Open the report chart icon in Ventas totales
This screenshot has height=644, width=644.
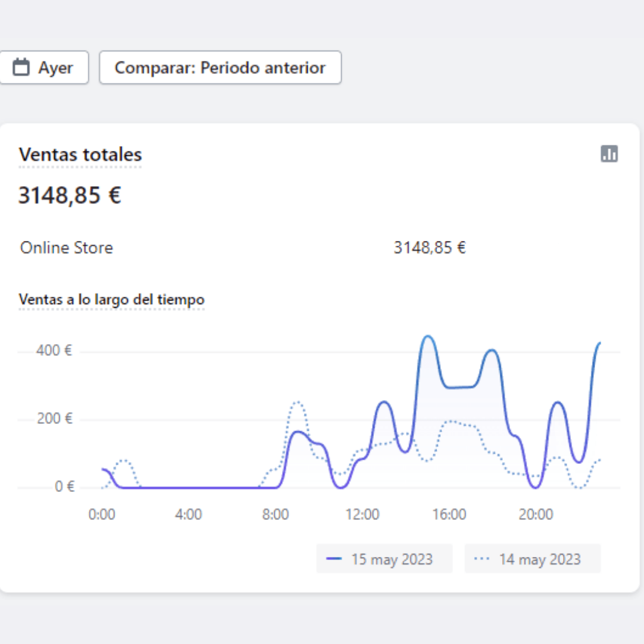tap(609, 154)
